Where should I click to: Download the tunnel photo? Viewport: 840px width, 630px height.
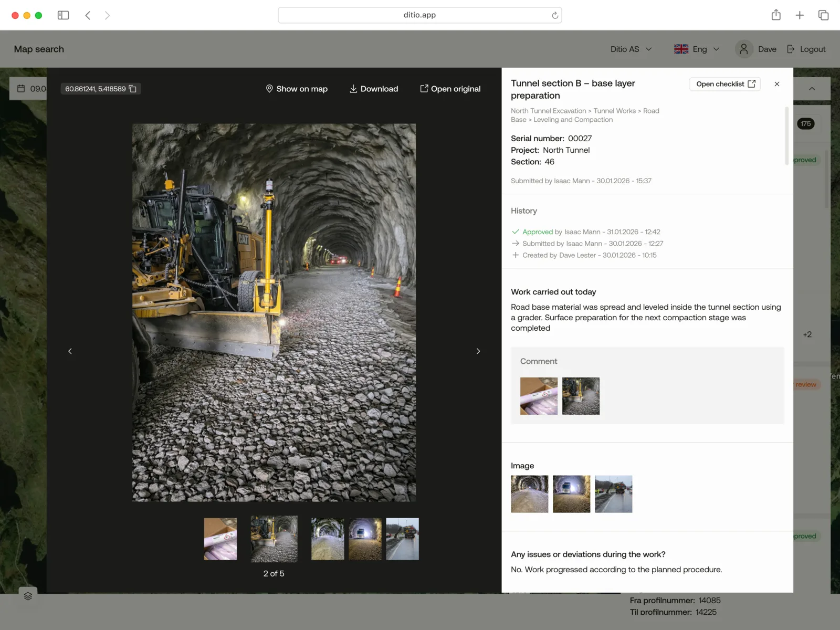pyautogui.click(x=373, y=88)
